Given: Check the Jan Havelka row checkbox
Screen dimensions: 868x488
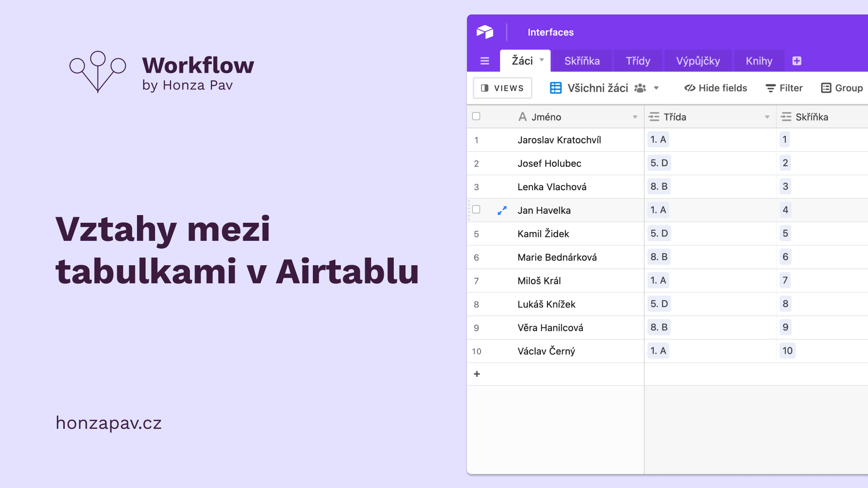Looking at the screenshot, I should (x=476, y=209).
